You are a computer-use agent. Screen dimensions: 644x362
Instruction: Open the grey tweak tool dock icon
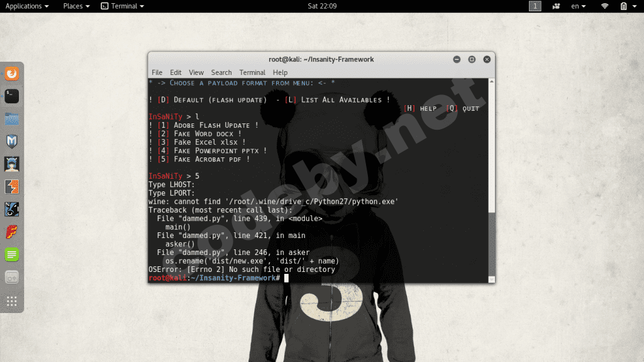[11, 277]
